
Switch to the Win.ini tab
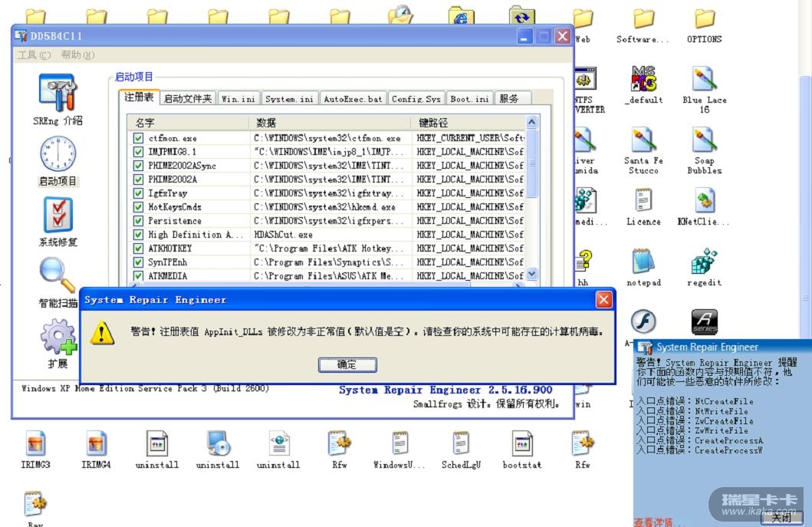[238, 98]
